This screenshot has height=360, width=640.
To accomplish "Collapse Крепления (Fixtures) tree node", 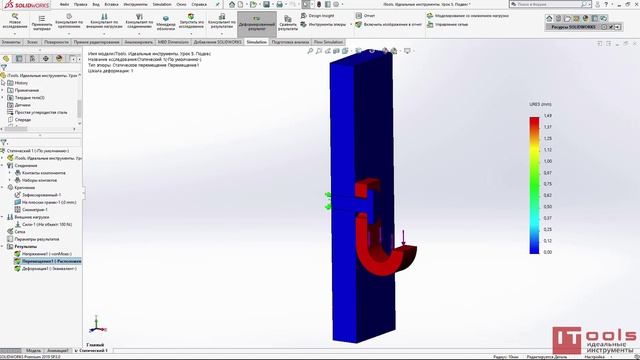I will tap(3, 187).
